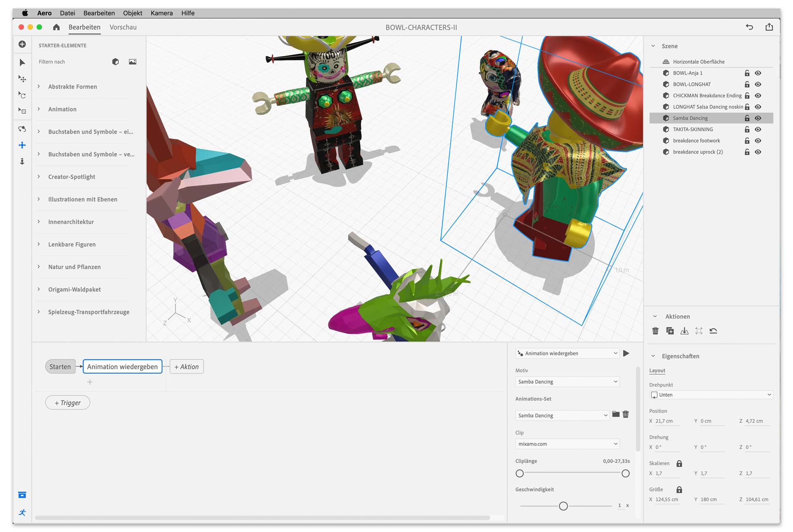The width and height of the screenshot is (793, 532).
Task: Collapse the Aktionen section
Action: 655,316
